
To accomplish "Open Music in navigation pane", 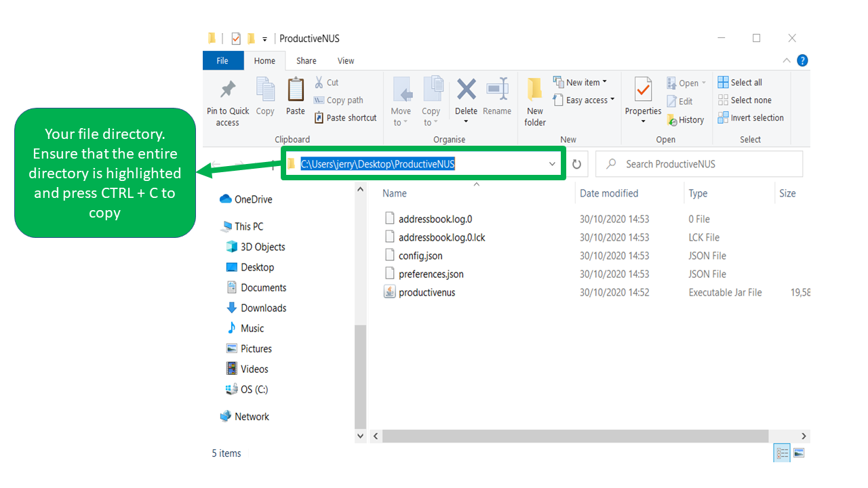I will point(245,328).
